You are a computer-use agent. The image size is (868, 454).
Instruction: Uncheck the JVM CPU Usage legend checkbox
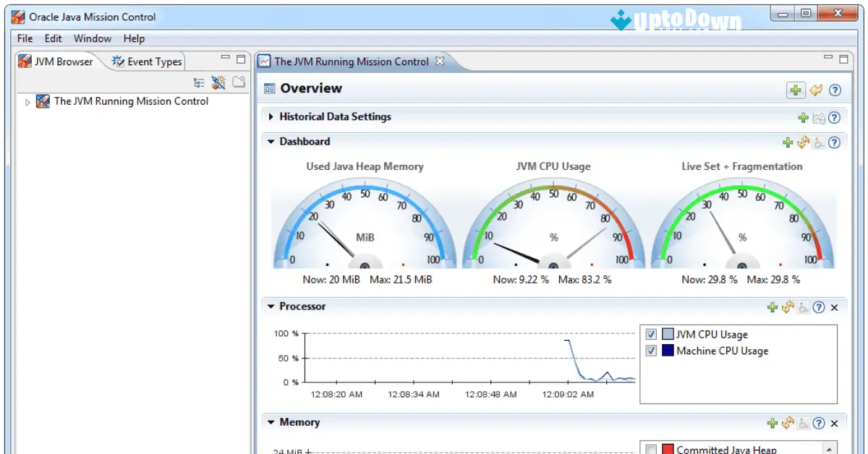pos(649,334)
